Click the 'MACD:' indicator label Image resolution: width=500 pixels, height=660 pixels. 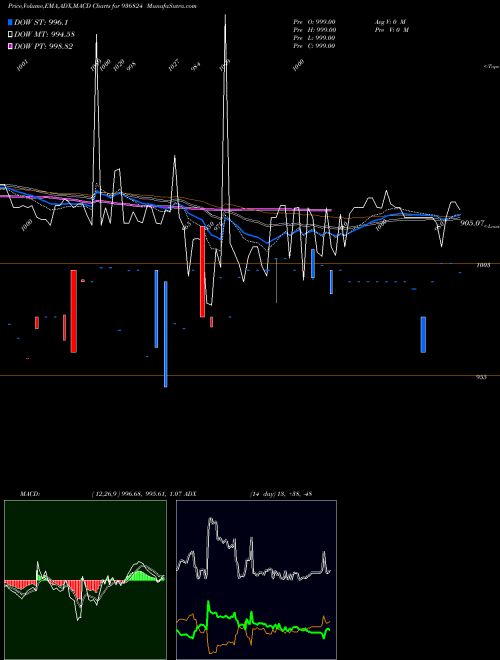pyautogui.click(x=30, y=494)
